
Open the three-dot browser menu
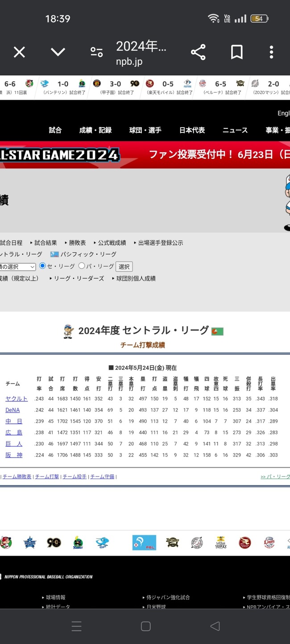271,52
